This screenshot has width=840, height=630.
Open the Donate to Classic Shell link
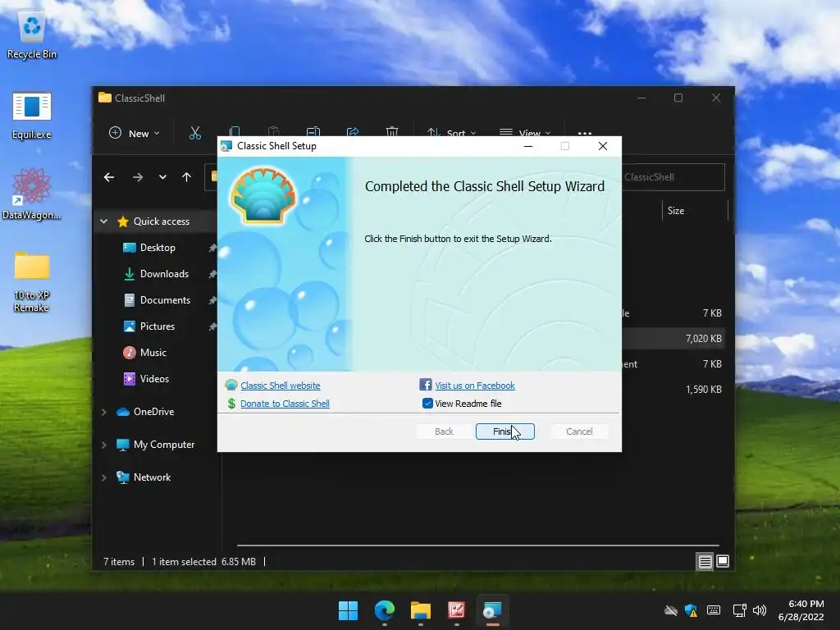(285, 404)
